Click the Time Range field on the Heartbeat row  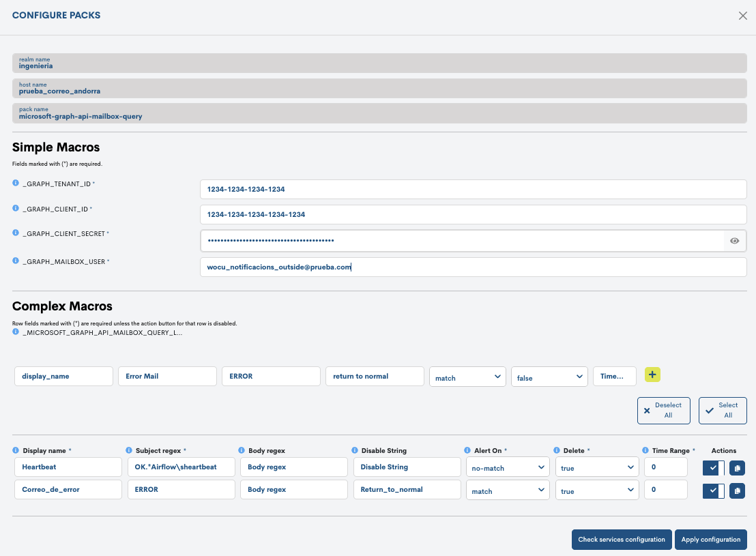click(666, 467)
